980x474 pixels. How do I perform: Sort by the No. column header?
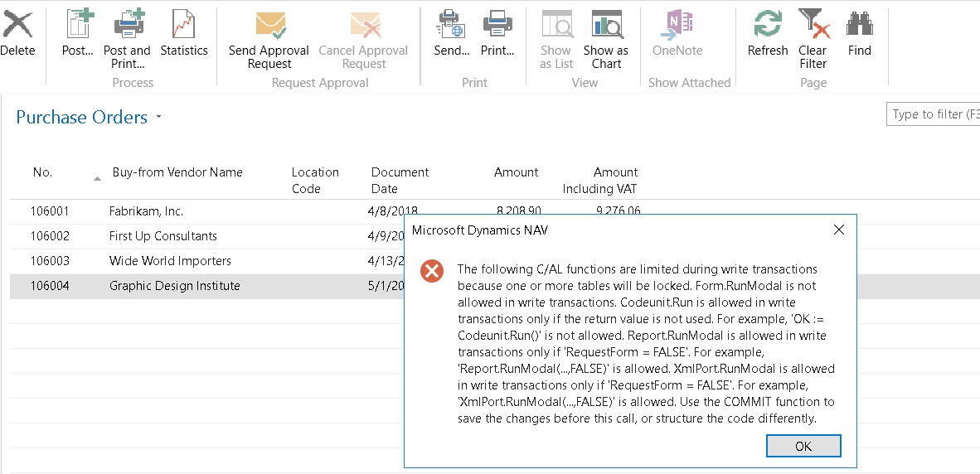click(42, 172)
